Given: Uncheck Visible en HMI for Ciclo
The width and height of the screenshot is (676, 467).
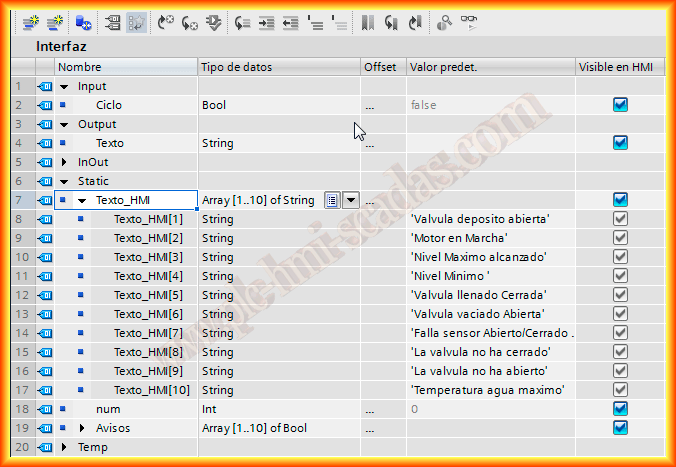Looking at the screenshot, I should [x=620, y=105].
